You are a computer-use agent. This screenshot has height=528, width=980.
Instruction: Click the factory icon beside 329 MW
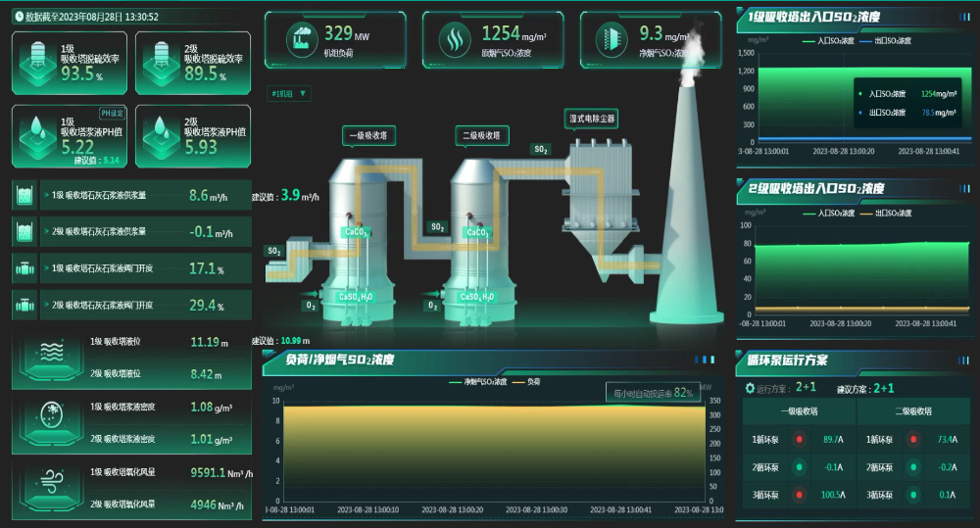click(x=298, y=38)
